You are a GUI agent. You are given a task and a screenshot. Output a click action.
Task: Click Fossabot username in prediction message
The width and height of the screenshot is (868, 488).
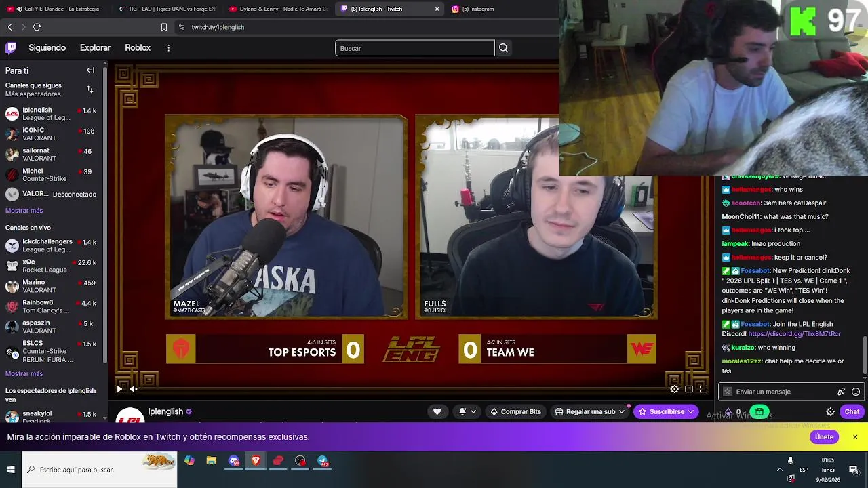tap(755, 270)
